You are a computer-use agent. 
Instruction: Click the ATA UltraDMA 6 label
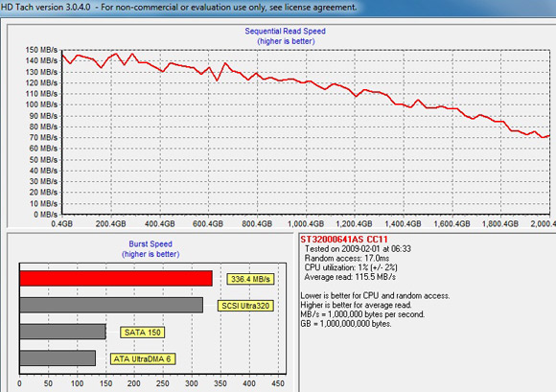click(143, 359)
